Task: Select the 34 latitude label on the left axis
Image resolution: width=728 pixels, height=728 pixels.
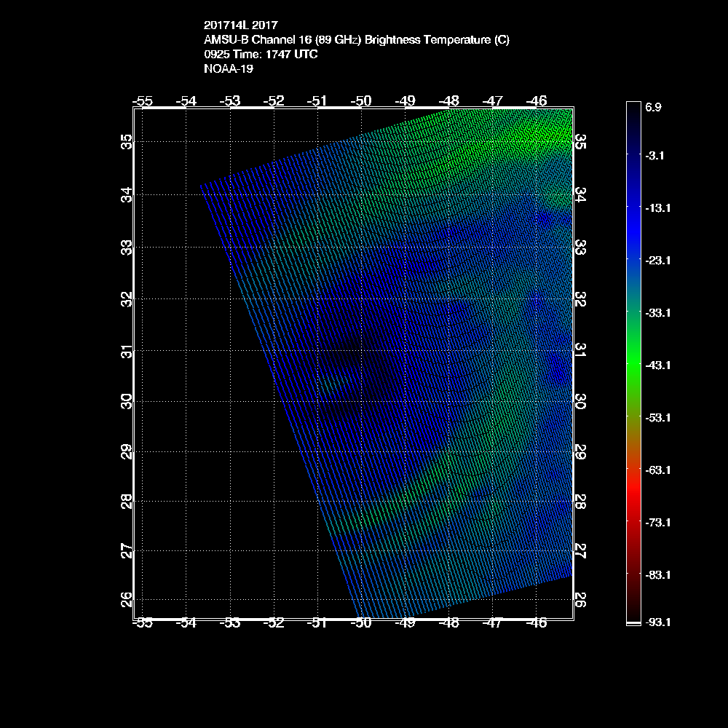Action: point(127,195)
